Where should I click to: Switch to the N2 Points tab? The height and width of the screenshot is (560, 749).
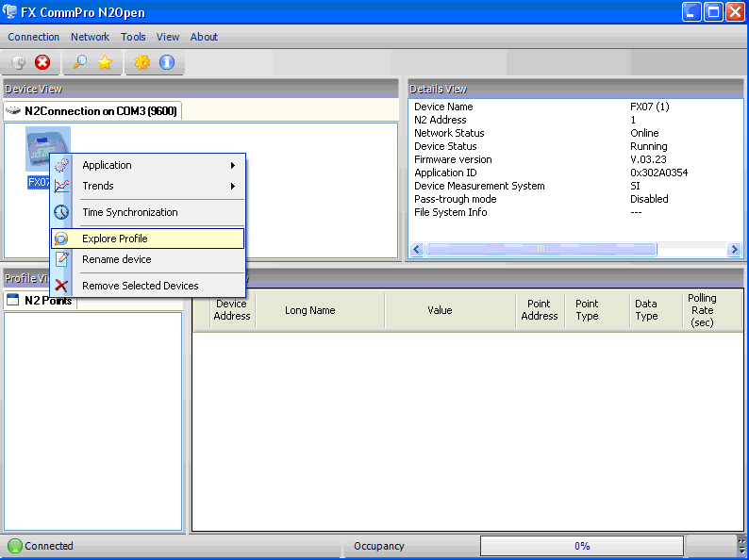(41, 301)
